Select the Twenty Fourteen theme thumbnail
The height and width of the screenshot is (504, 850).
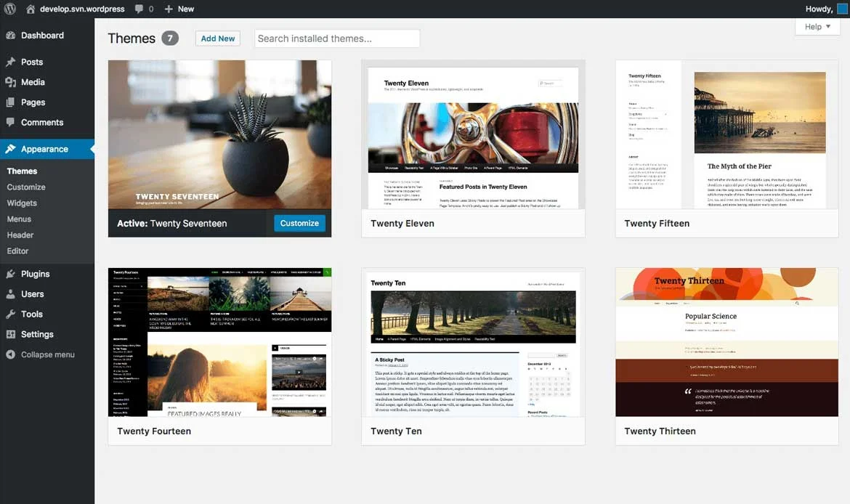pyautogui.click(x=219, y=342)
